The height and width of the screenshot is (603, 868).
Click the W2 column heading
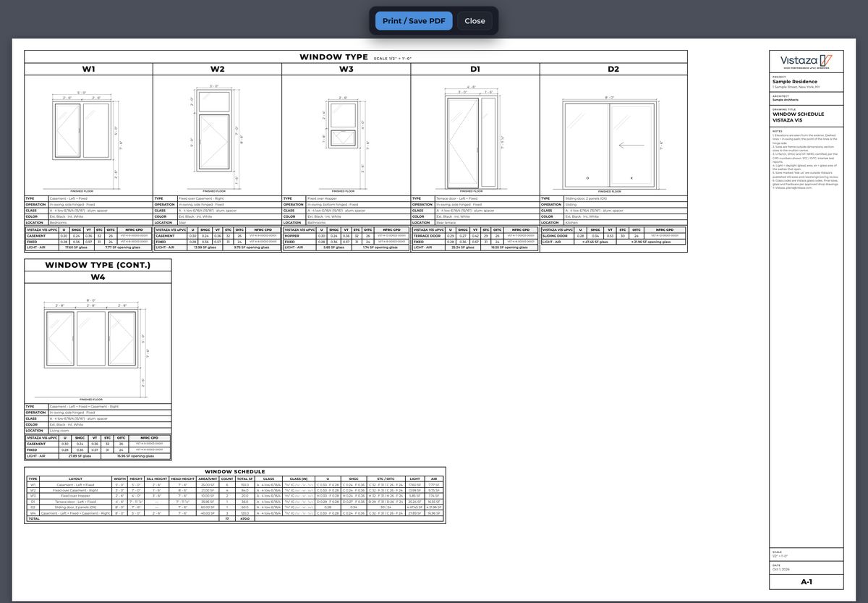217,69
